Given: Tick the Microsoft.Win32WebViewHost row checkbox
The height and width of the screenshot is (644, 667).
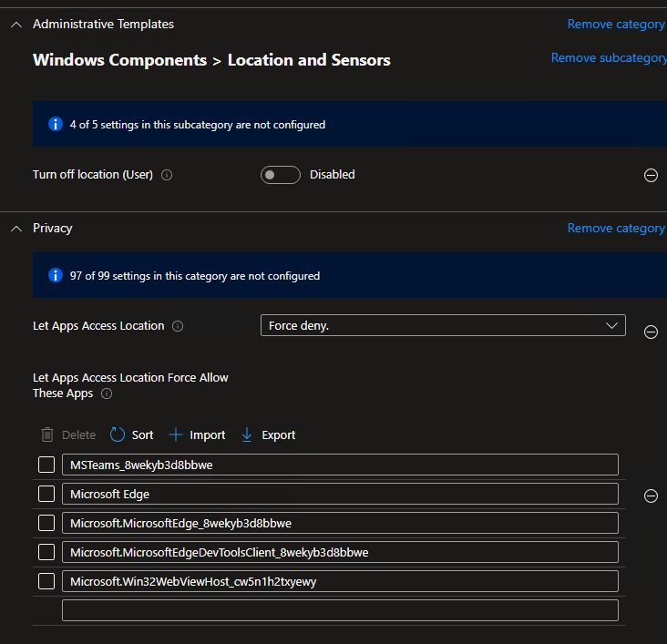Looking at the screenshot, I should click(x=46, y=581).
